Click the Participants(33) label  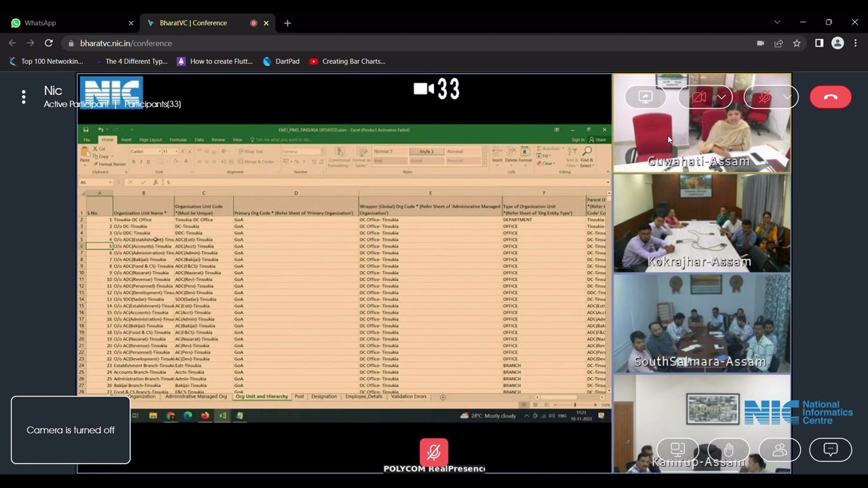pos(153,104)
